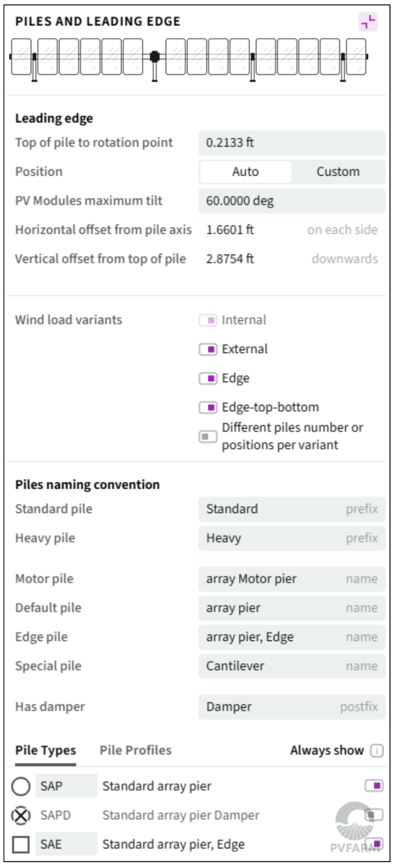394x868 pixels.
Task: Enable different piles number per variant
Action: pyautogui.click(x=208, y=437)
